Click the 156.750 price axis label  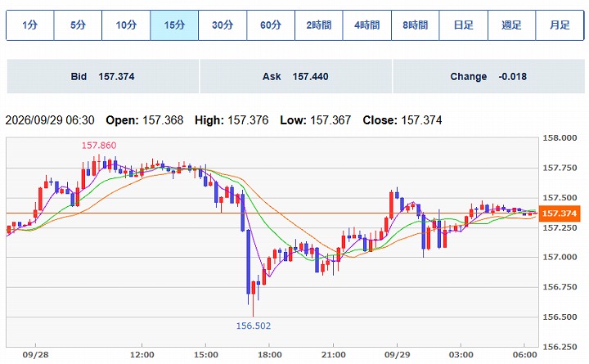click(560, 287)
